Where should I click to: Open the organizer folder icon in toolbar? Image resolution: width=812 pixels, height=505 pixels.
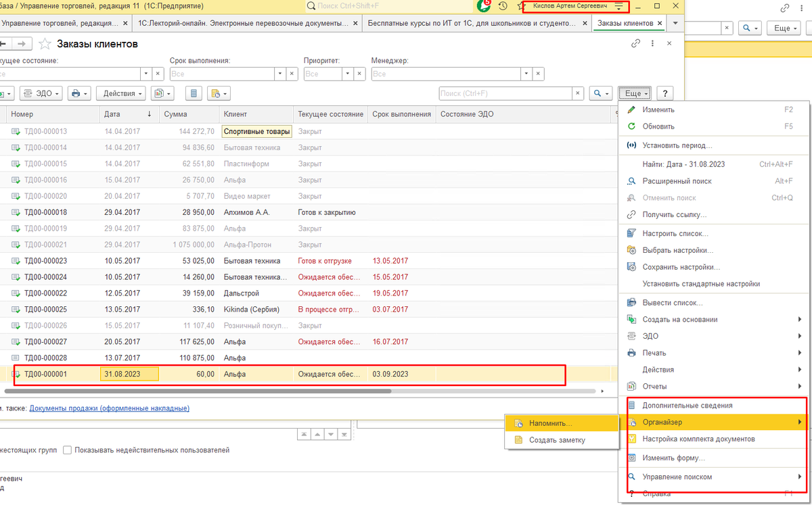click(219, 93)
